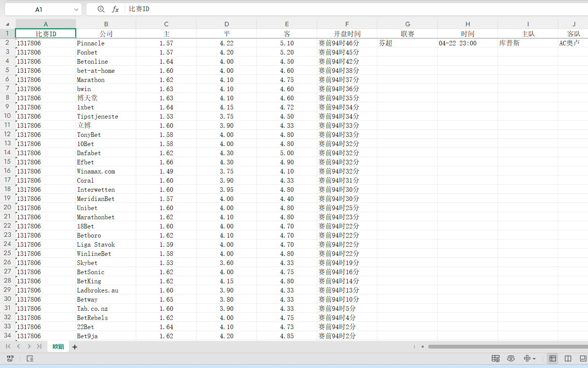Image resolution: width=588 pixels, height=368 pixels.
Task: Select row 10 header
Action: click(7, 116)
